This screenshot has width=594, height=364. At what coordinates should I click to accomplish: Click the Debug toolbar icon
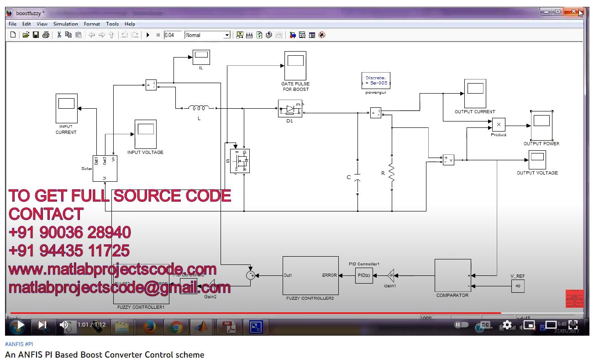click(x=322, y=35)
